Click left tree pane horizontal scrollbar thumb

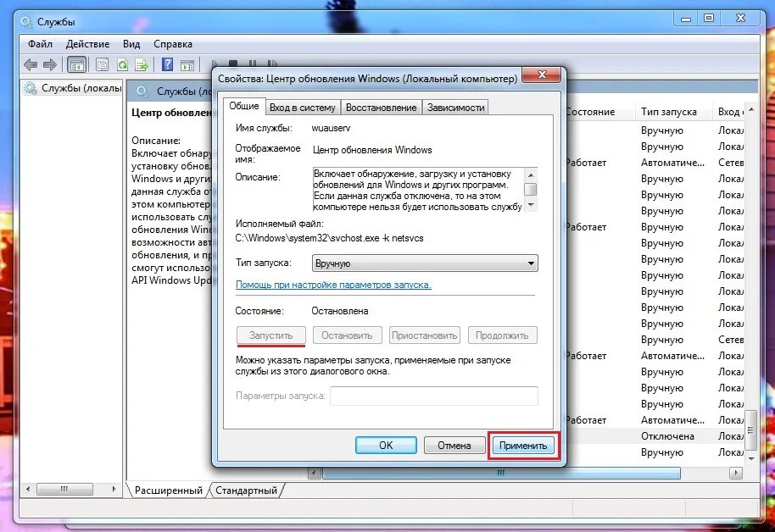tap(64, 489)
